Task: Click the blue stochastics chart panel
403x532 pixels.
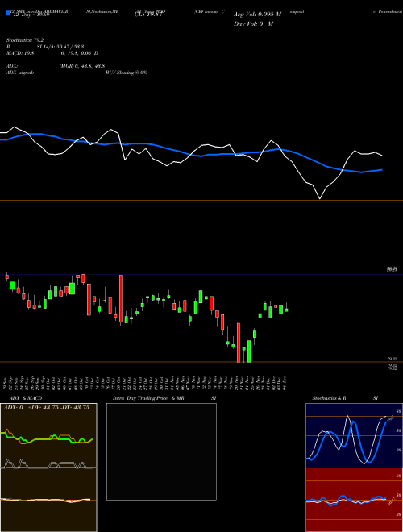Action: tap(354, 435)
